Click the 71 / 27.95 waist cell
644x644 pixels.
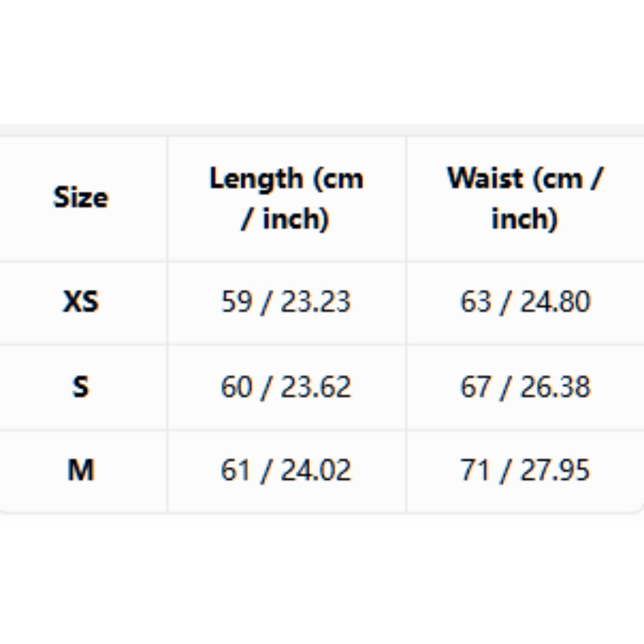526,470
